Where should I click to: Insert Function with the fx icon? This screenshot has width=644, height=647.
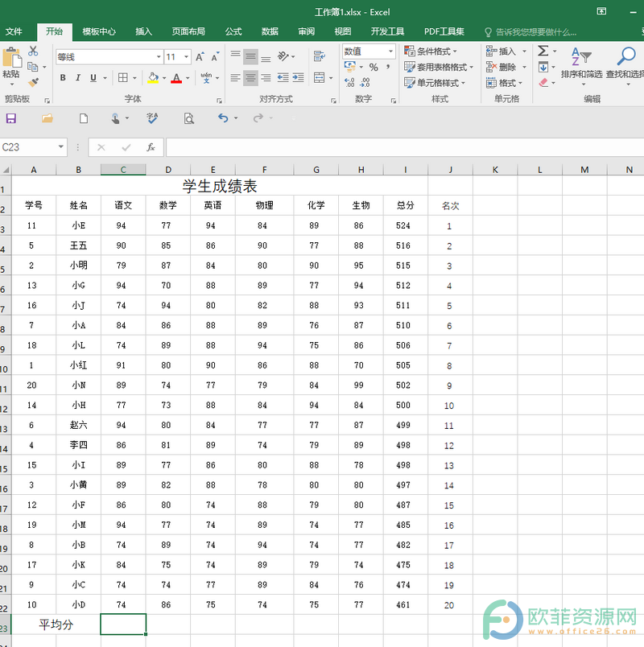click(x=151, y=147)
